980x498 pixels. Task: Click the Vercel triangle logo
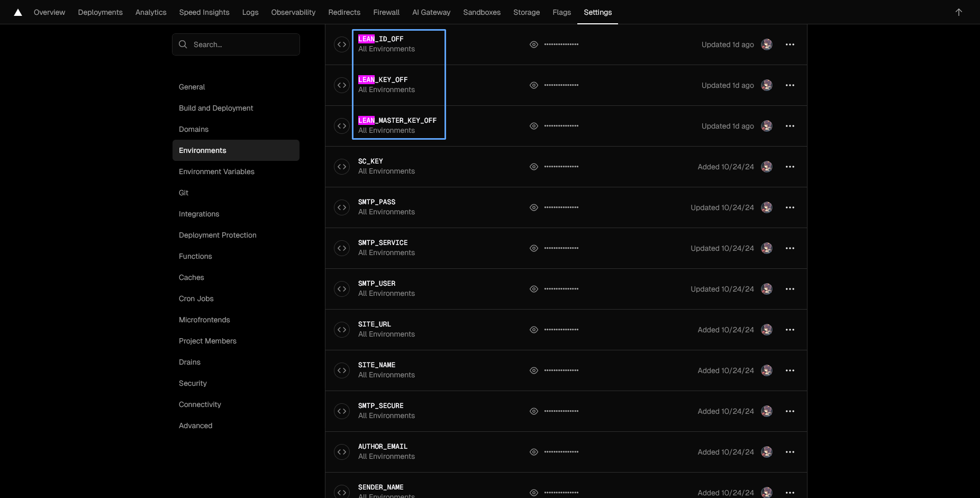pos(18,12)
